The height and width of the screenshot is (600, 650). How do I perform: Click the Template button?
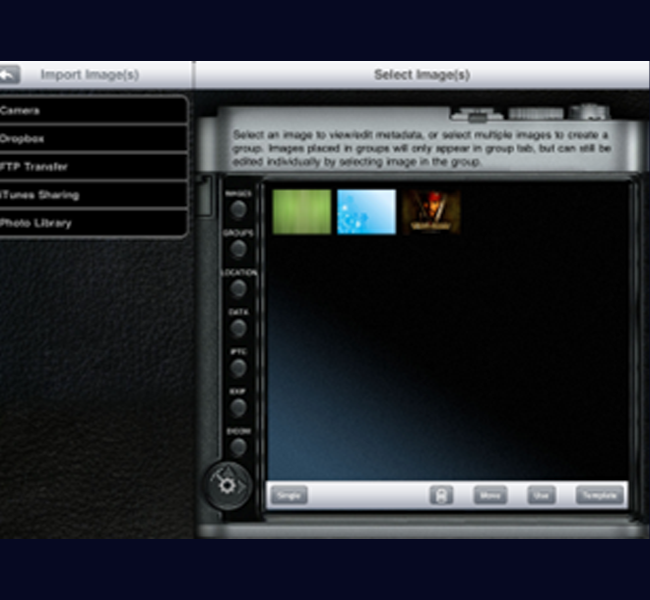(x=599, y=495)
